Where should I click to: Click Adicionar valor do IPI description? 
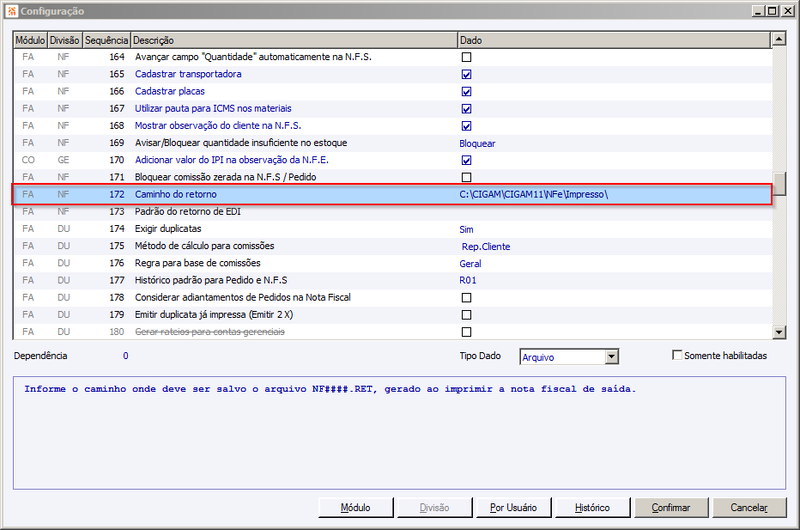232,160
